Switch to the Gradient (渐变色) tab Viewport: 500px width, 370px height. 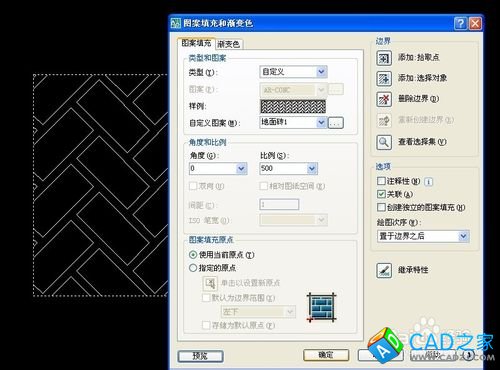pos(229,44)
